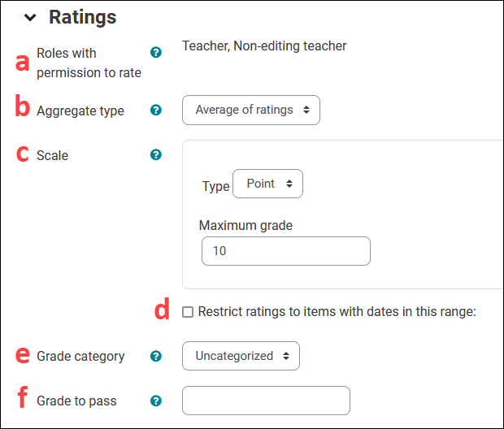Click the Teacher, Non-editing teacher text
This screenshot has height=429, width=504.
(x=264, y=46)
